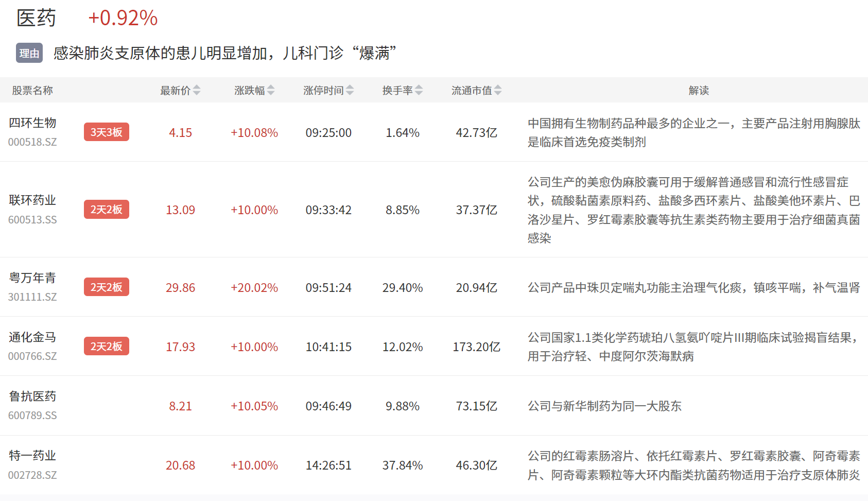Click 2天2板 badge for 联环药业

107,210
